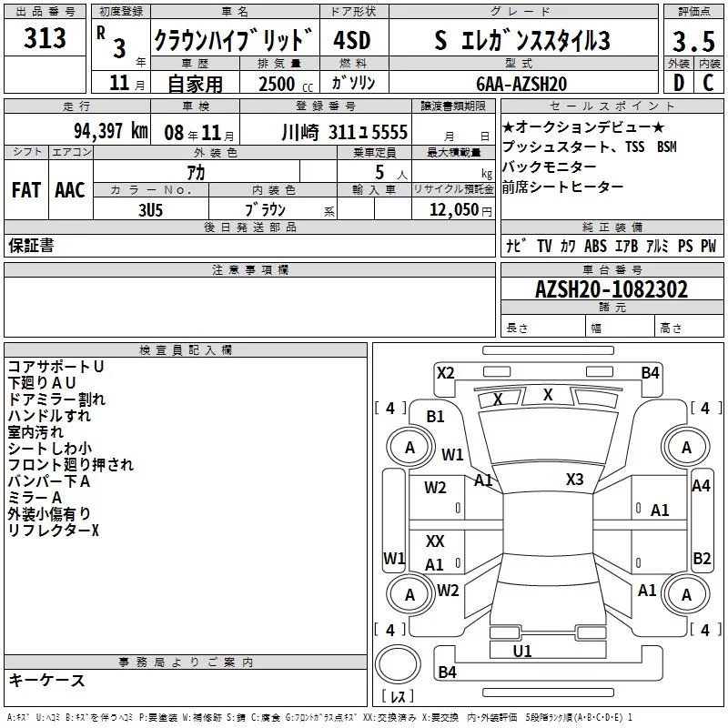The height and width of the screenshot is (728, 728).
Task: Select the B1 mark on the front fender
Action: point(435,416)
